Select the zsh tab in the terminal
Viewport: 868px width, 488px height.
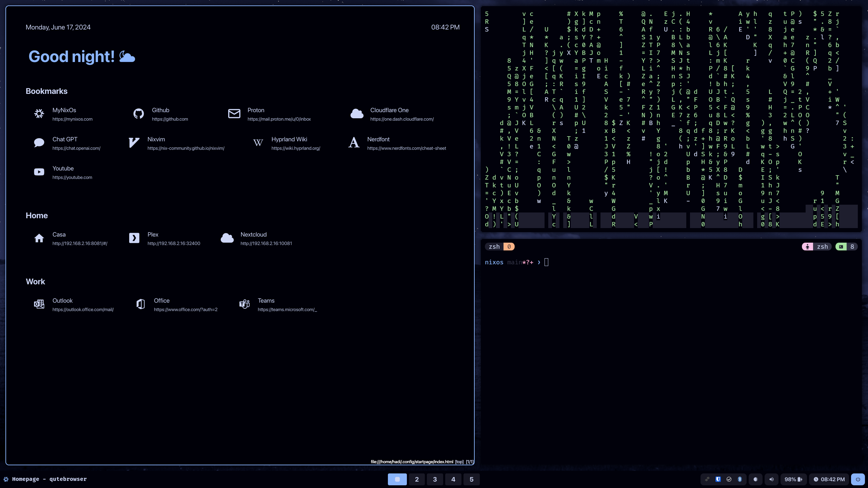(495, 246)
